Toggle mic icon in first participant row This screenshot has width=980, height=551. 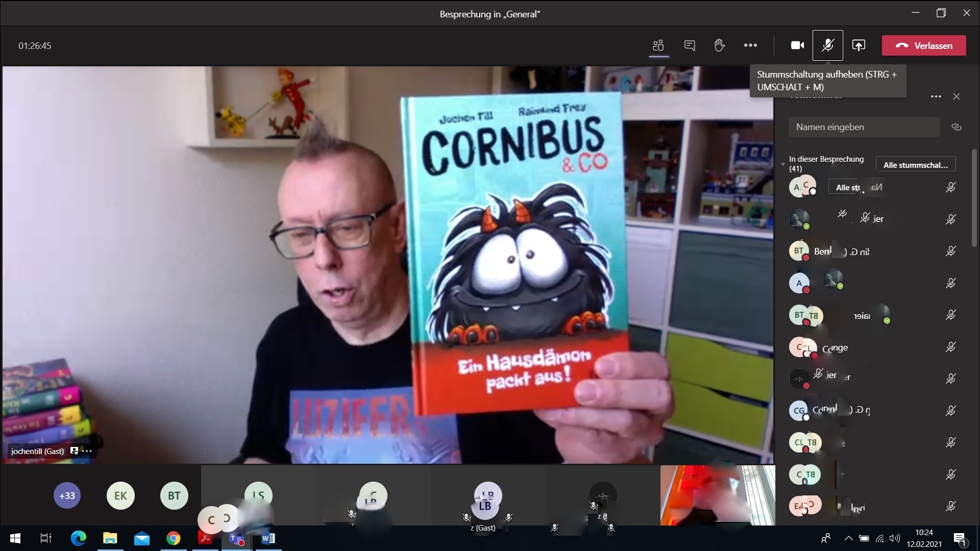950,187
